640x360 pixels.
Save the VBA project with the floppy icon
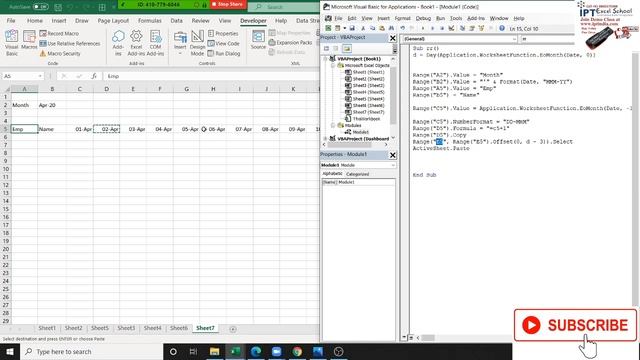tap(352, 28)
